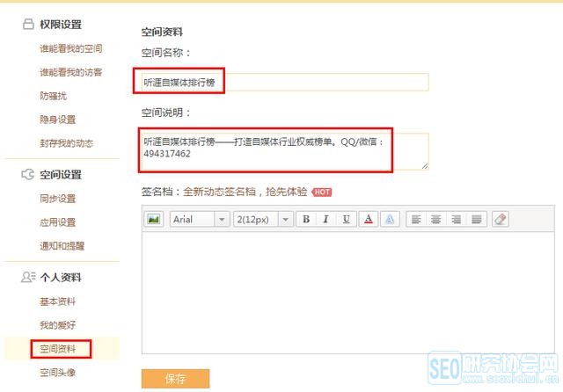The height and width of the screenshot is (392, 563).
Task: Select 空间资料 in the sidebar
Action: click(x=58, y=349)
